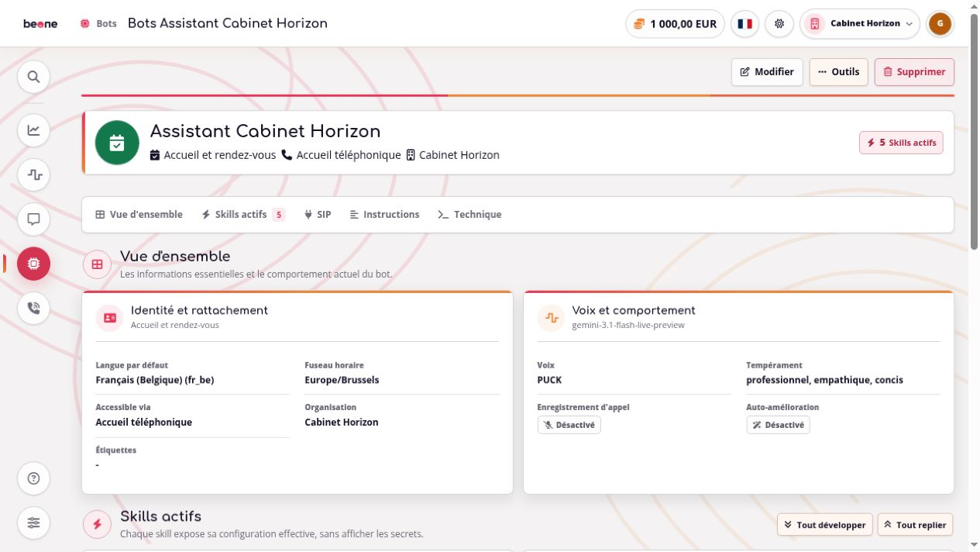Viewport: 980px width, 552px height.
Task: Open the user avatar G menu
Action: pyautogui.click(x=940, y=23)
